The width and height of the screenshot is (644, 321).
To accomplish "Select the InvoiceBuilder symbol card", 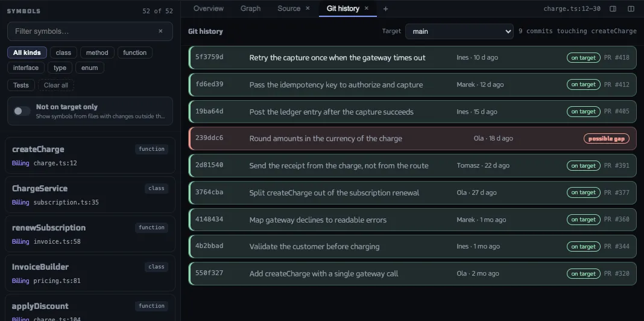I will (x=90, y=273).
